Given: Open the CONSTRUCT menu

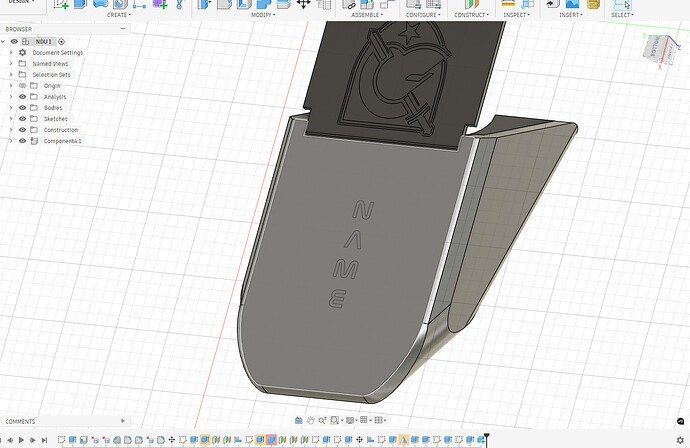Looking at the screenshot, I should 471,15.
